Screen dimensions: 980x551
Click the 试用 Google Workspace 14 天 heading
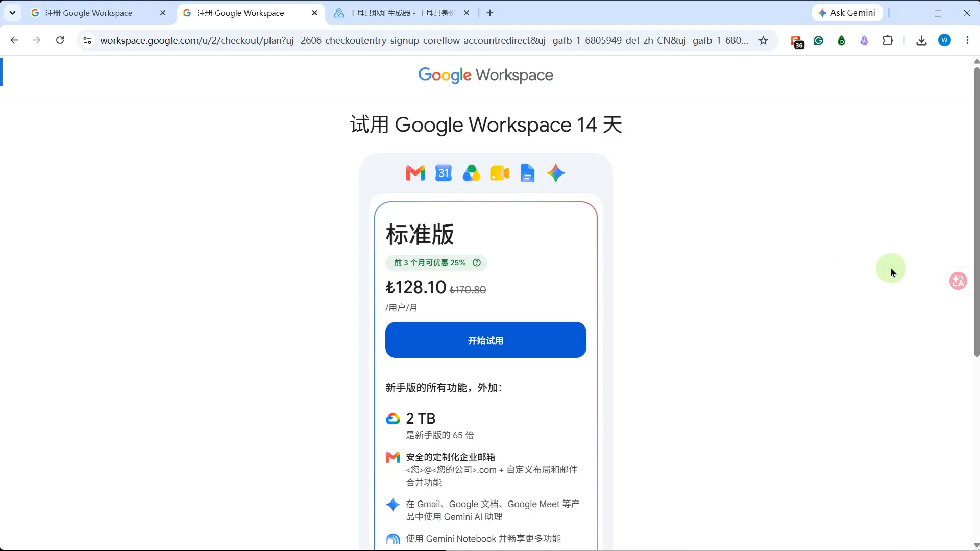pyautogui.click(x=486, y=124)
